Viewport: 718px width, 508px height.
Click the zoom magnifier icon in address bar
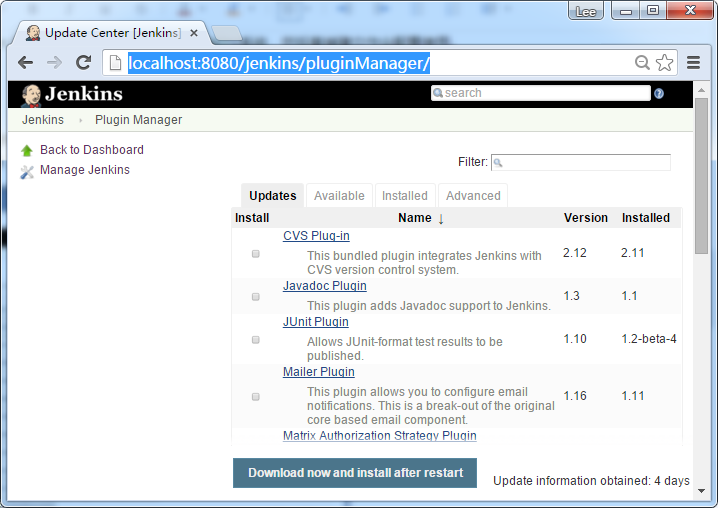(643, 63)
